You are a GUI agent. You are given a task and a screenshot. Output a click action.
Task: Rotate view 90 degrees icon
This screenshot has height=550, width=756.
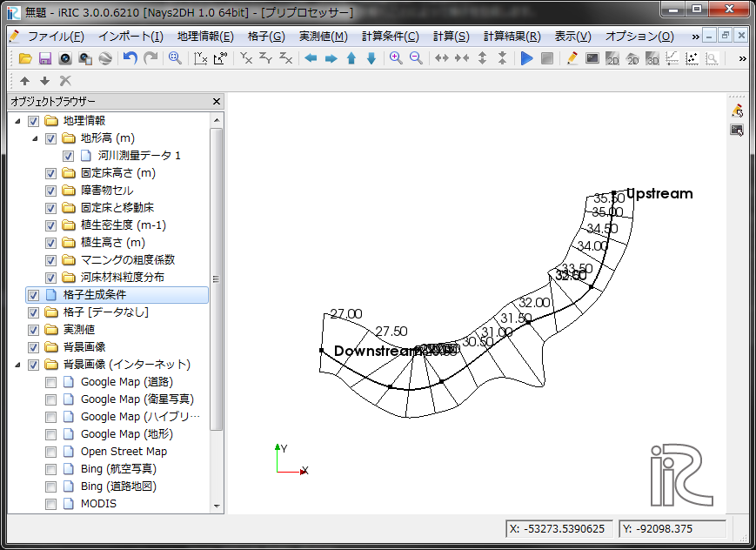pyautogui.click(x=220, y=58)
